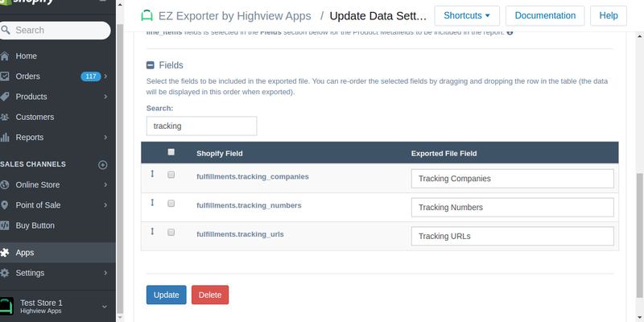Image resolution: width=644 pixels, height=322 pixels.
Task: Click the red Delete button
Action: [x=210, y=295]
